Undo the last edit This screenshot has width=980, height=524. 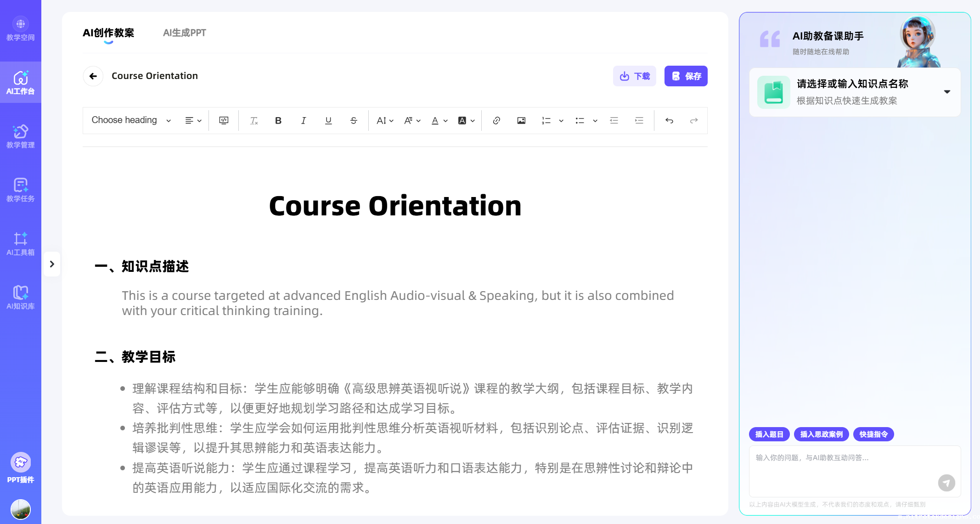(669, 121)
